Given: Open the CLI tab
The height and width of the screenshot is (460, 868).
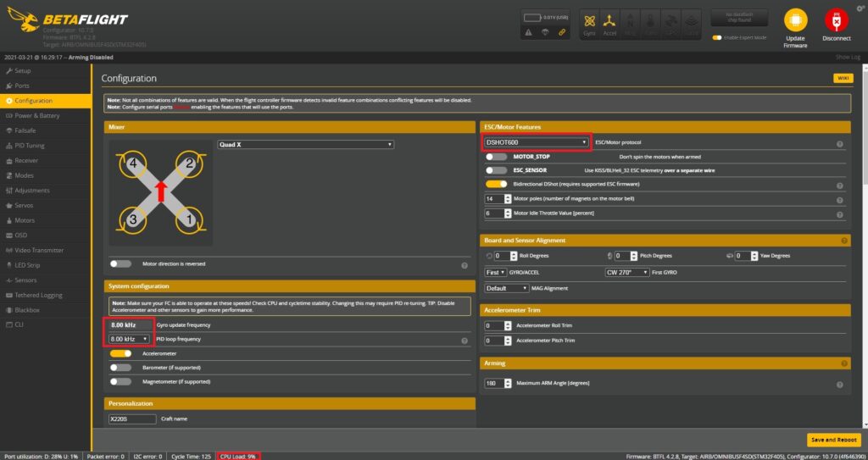Looking at the screenshot, I should click(x=46, y=324).
